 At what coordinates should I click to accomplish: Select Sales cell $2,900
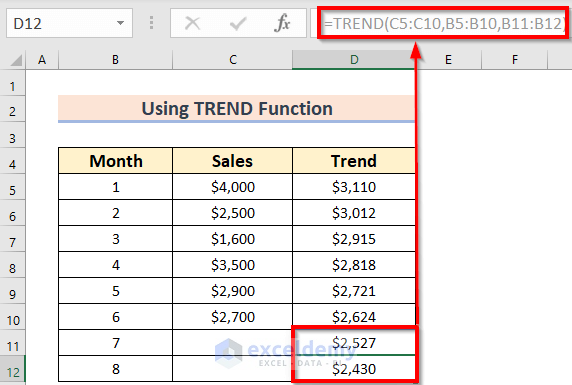[x=232, y=291]
